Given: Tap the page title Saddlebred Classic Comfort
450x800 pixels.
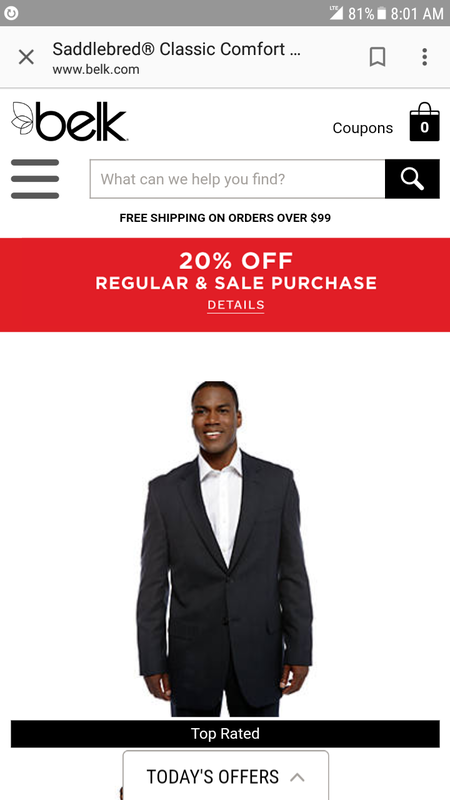Looking at the screenshot, I should [x=177, y=49].
